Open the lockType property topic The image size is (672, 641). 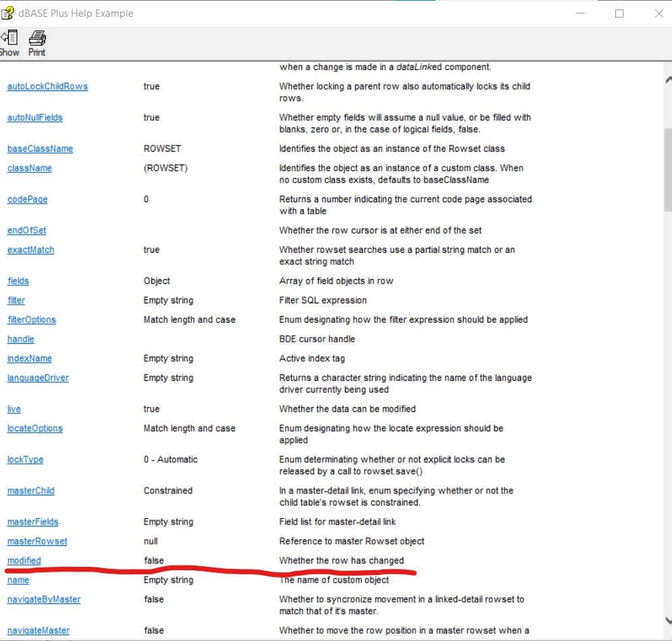coord(26,459)
